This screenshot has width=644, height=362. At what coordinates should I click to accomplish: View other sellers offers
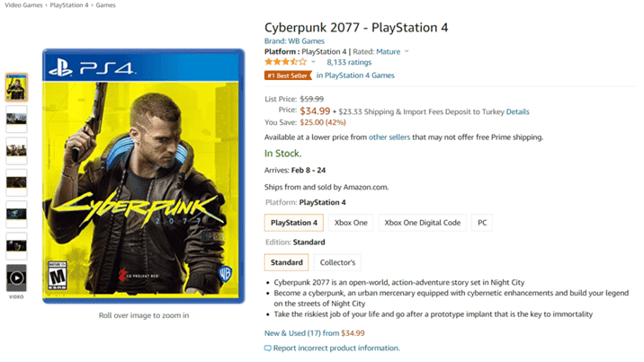click(389, 137)
